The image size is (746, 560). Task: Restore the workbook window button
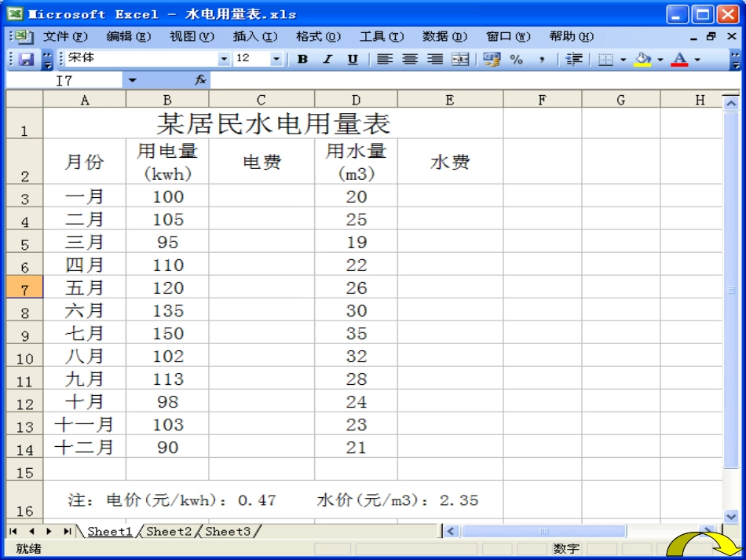point(711,36)
